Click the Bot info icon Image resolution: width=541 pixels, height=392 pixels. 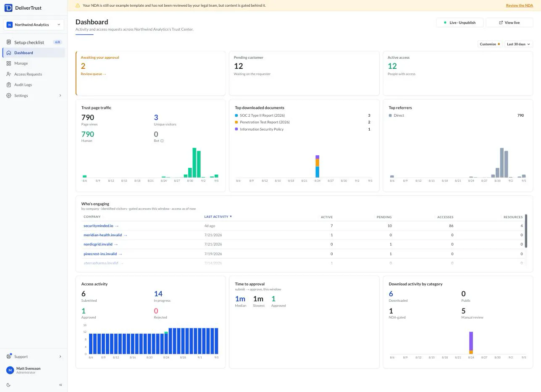[x=162, y=141]
